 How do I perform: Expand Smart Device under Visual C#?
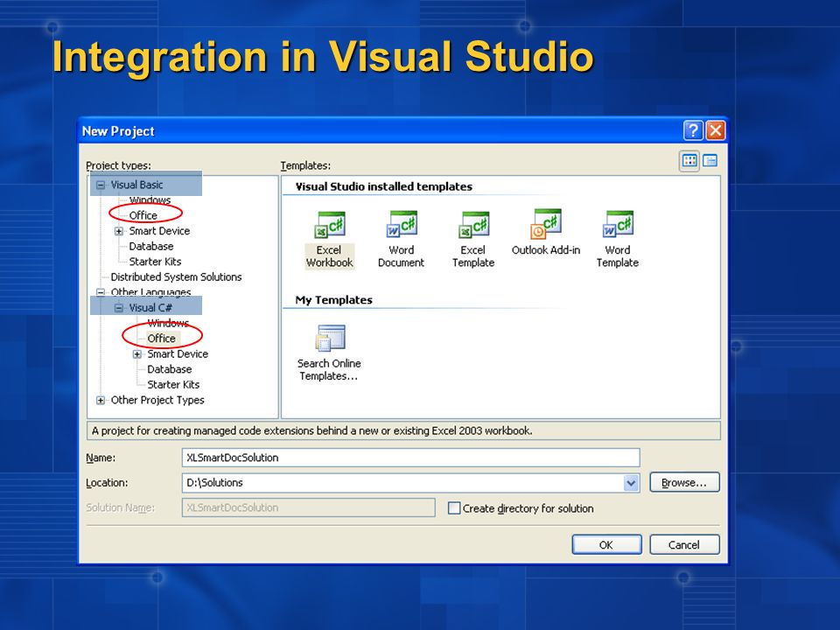tap(137, 354)
